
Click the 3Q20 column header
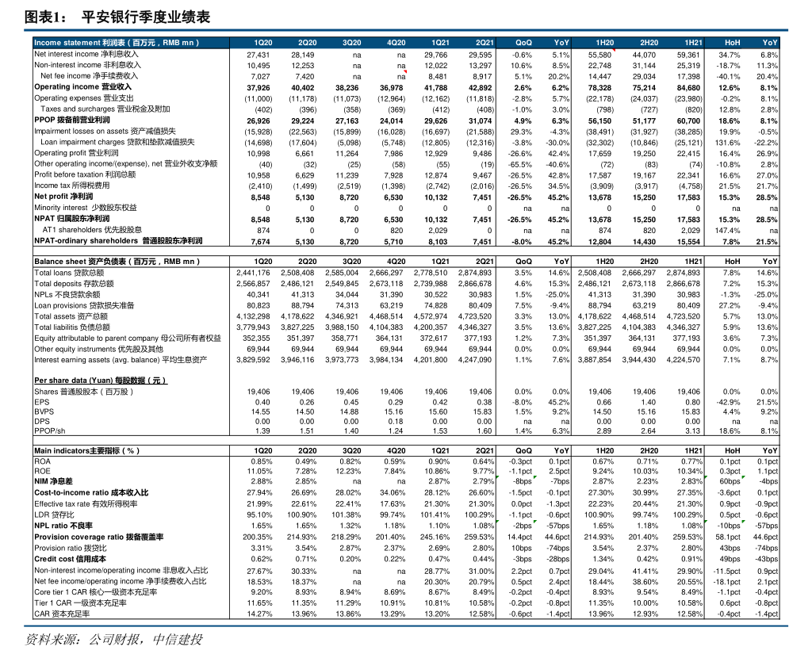(352, 43)
